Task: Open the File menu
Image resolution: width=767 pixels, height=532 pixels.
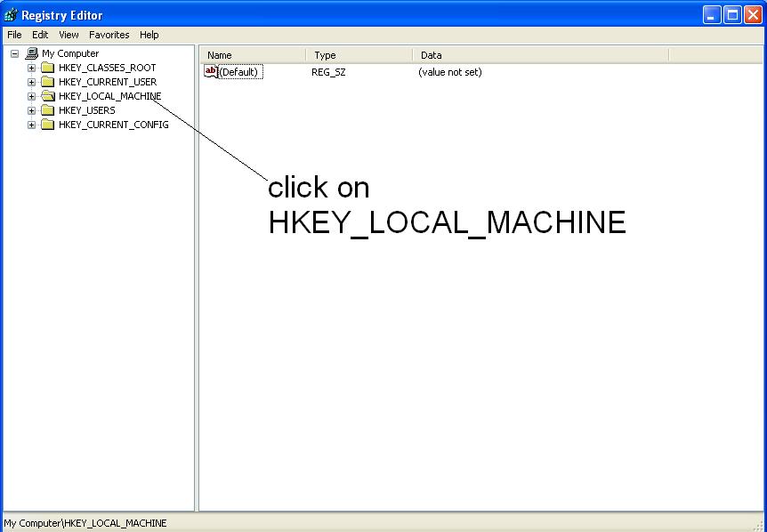Action: [x=14, y=35]
